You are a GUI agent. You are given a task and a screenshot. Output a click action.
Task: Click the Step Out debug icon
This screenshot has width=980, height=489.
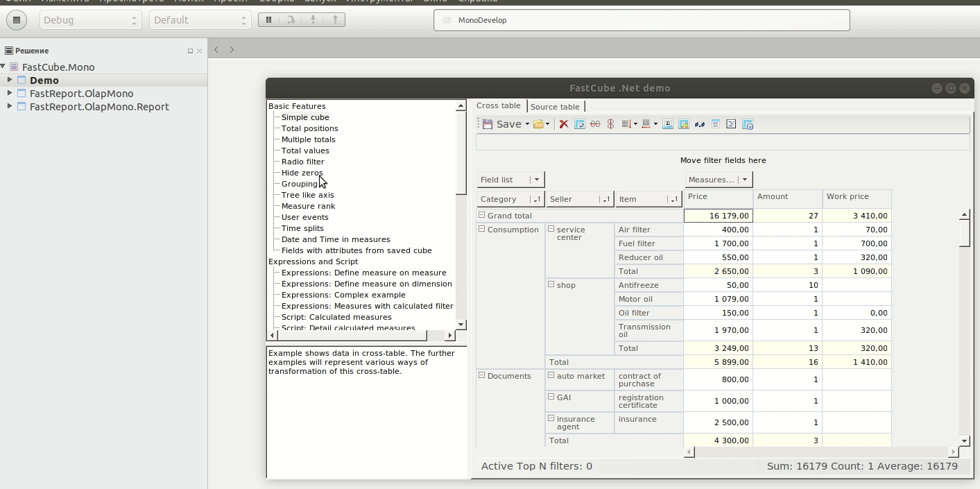(x=335, y=20)
